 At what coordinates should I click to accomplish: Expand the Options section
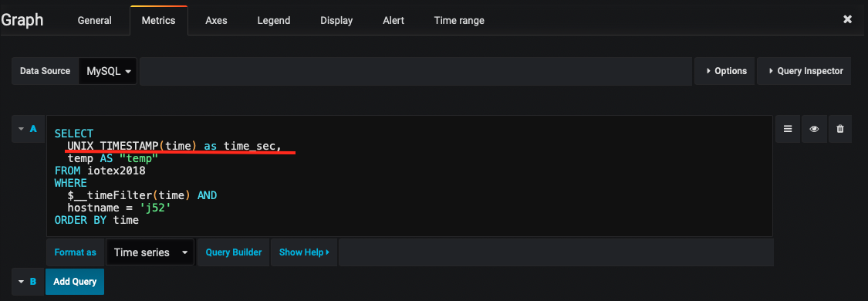pos(724,71)
